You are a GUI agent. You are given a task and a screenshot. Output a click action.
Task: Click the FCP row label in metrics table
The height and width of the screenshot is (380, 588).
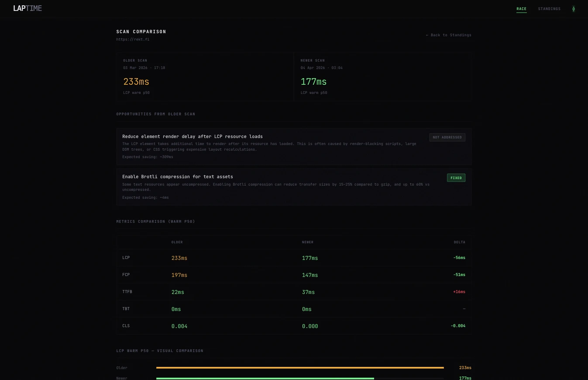tap(126, 275)
